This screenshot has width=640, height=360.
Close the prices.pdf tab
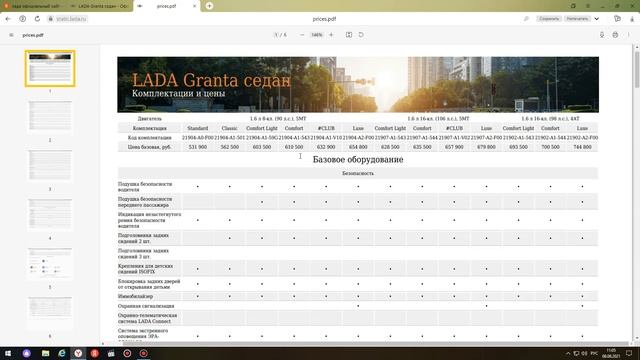tap(194, 6)
